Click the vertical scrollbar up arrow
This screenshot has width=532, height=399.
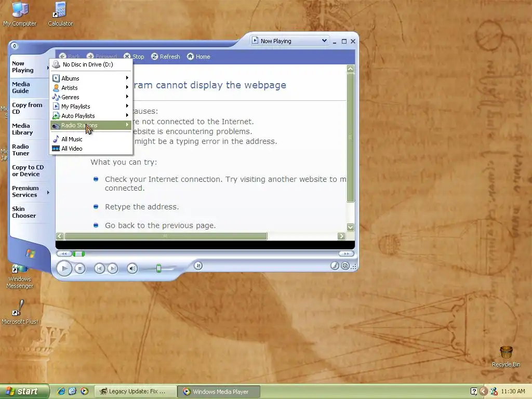351,69
